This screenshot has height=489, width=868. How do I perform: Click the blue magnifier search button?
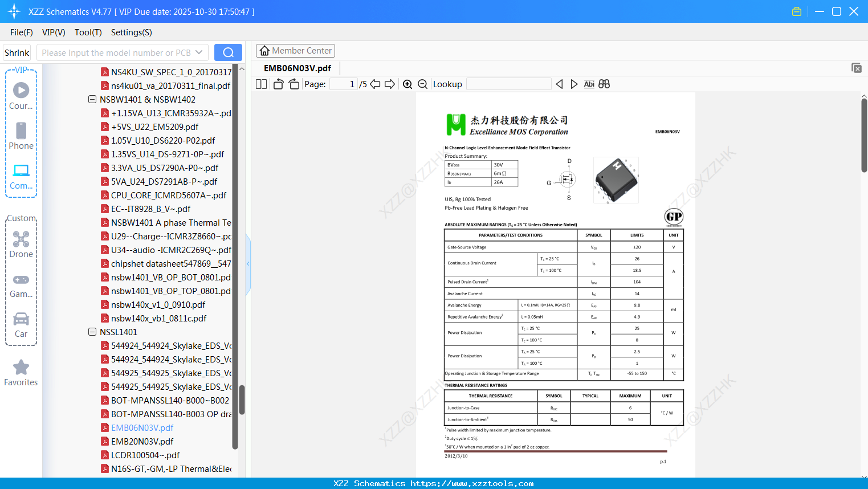click(228, 52)
